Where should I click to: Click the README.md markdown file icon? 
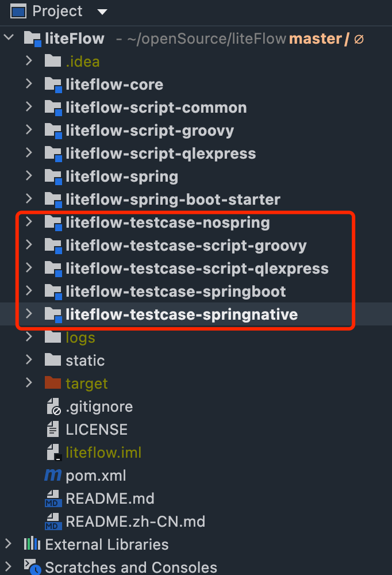coord(53,499)
